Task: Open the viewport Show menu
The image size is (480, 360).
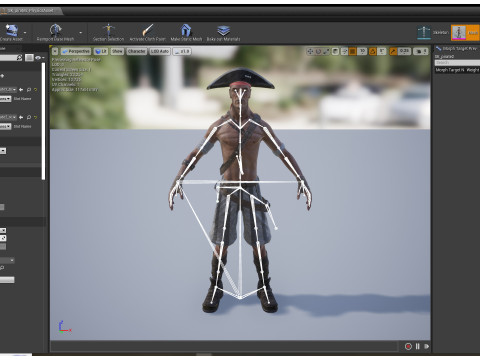Action: click(x=117, y=51)
